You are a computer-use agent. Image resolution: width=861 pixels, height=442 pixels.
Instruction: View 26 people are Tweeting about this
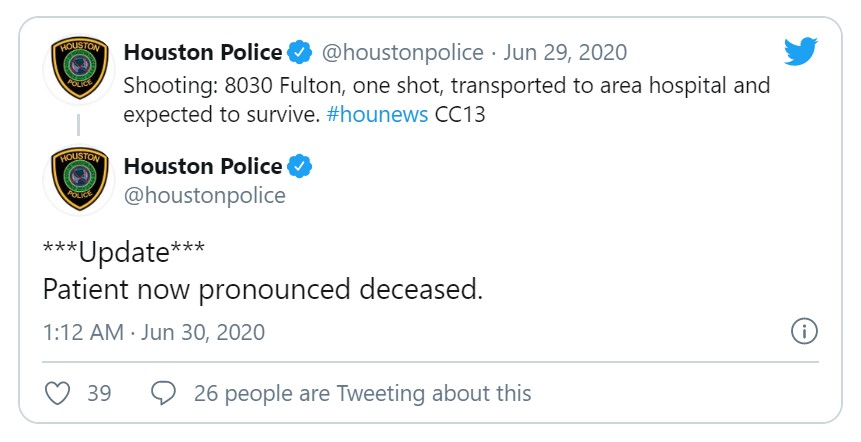tap(362, 393)
